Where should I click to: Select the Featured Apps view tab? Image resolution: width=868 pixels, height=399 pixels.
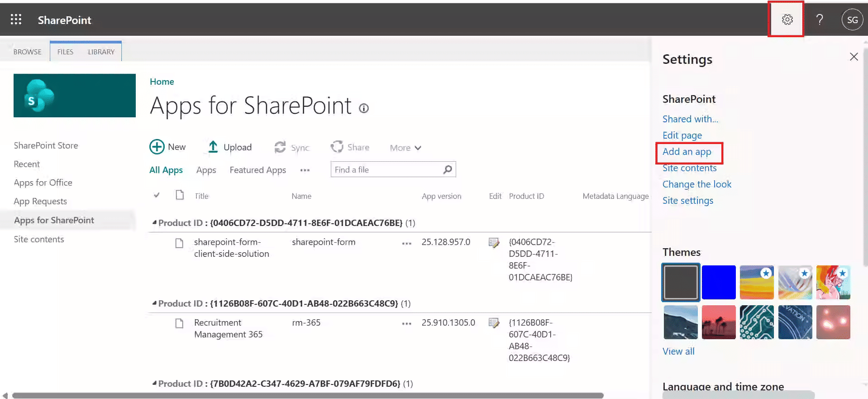click(x=258, y=170)
